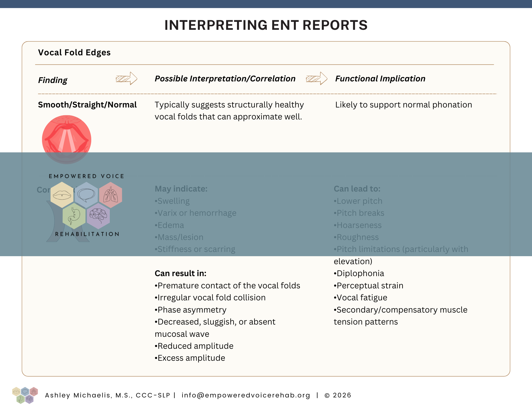The width and height of the screenshot is (532, 411).
Task: Click the small hexagon logo in footer
Action: pyautogui.click(x=25, y=395)
